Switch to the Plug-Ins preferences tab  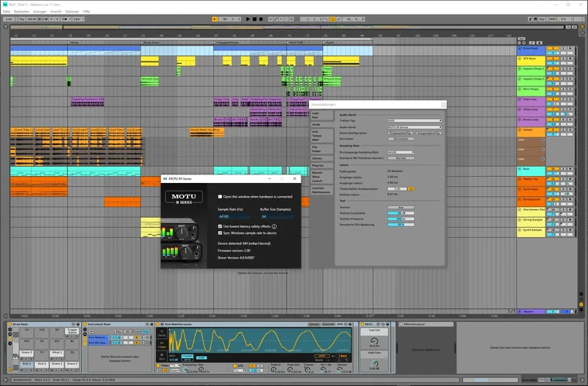[321, 165]
